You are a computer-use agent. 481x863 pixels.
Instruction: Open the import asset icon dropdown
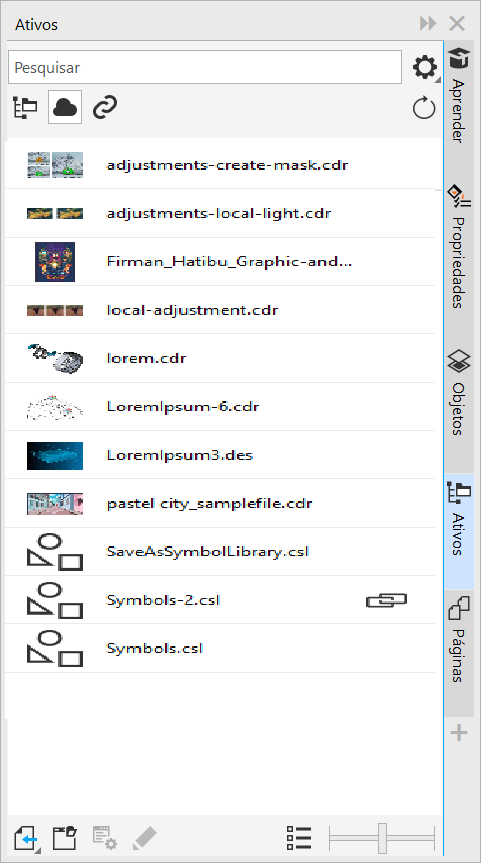click(26, 838)
